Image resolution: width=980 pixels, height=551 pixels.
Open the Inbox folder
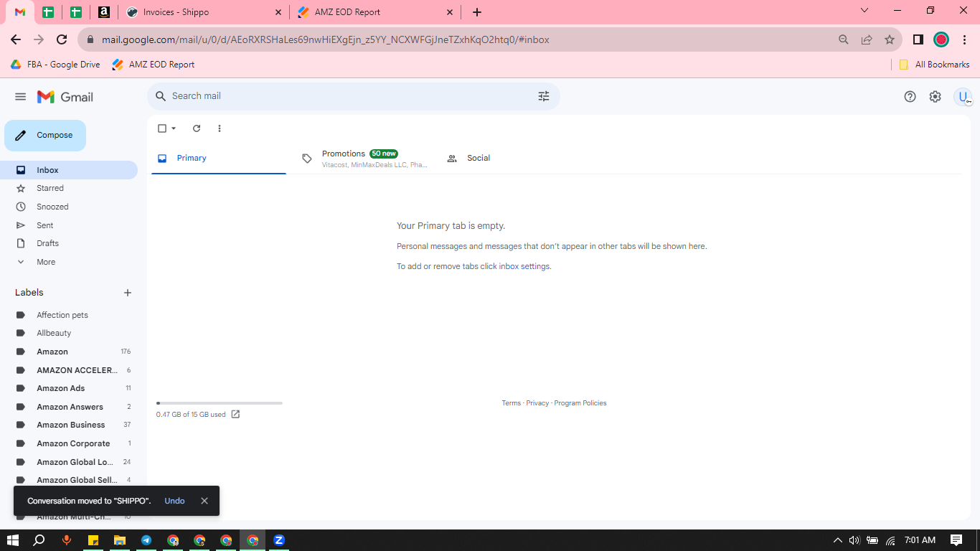click(69, 170)
